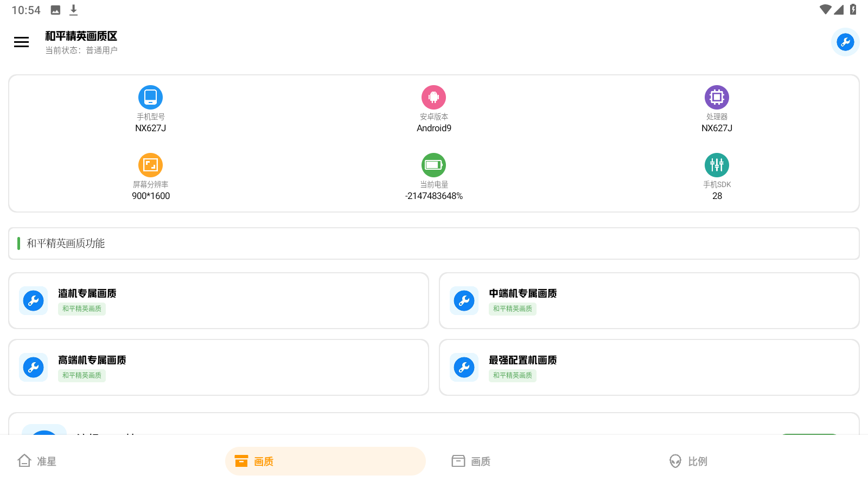Screen dimensions: 868x488
Task: Tap the wrench icon on 渣机专属画质 card
Action: point(33,300)
